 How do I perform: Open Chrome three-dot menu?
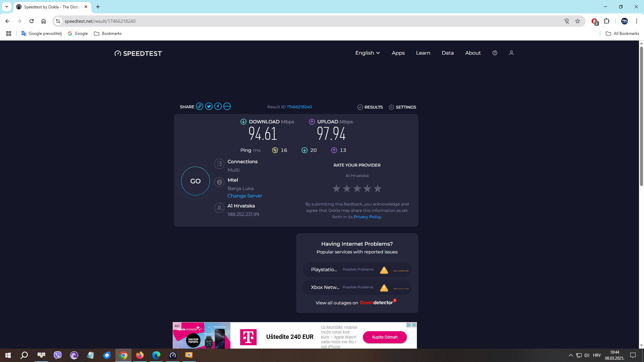pos(637,21)
